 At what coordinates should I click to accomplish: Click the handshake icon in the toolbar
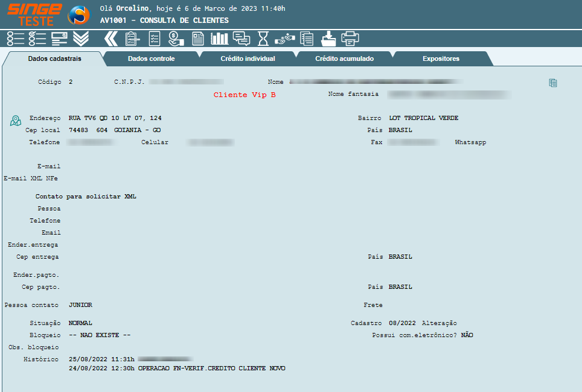click(284, 39)
